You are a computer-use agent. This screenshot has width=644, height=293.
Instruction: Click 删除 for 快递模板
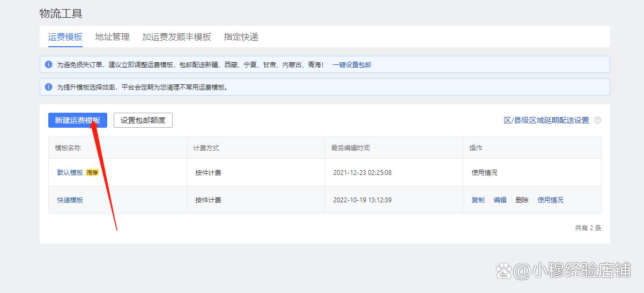pos(522,200)
